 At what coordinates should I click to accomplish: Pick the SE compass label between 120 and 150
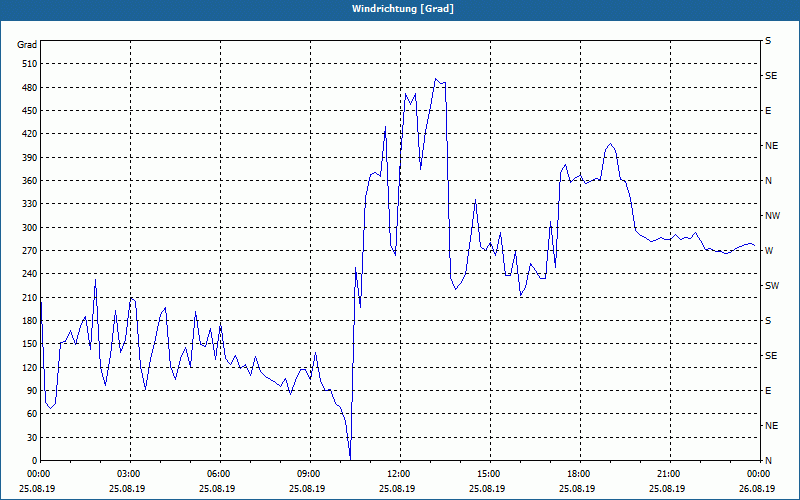[771, 356]
